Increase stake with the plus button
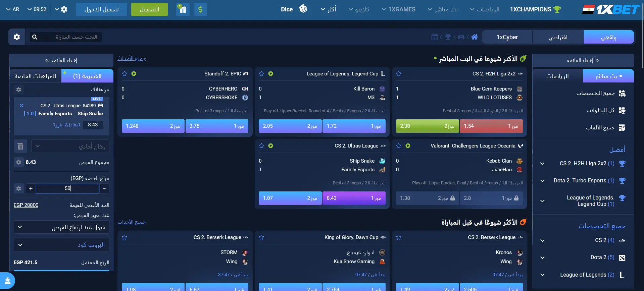Image resolution: width=644 pixels, height=291 pixels. point(31,189)
